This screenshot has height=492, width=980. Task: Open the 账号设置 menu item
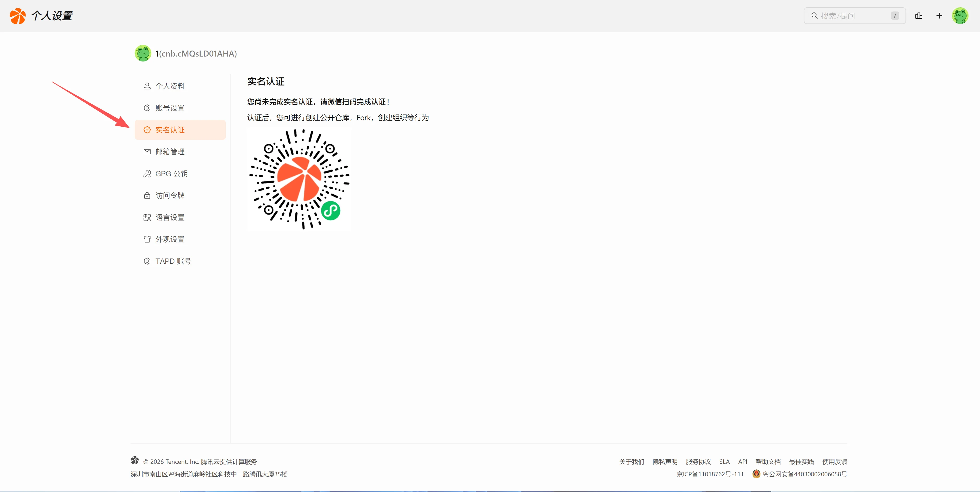point(180,108)
